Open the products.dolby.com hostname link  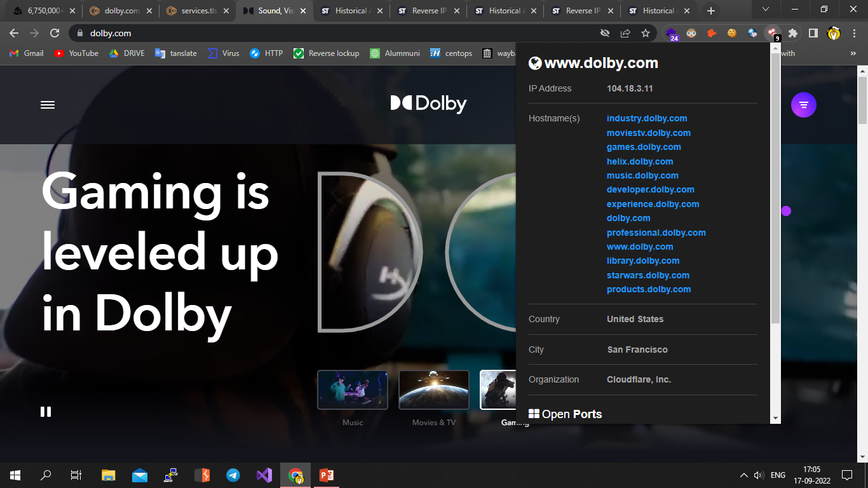pyautogui.click(x=649, y=289)
